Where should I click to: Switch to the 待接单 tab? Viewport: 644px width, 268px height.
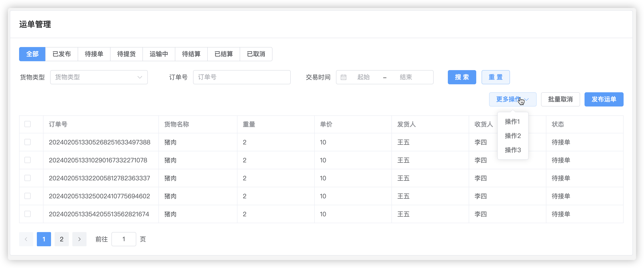(x=94, y=54)
